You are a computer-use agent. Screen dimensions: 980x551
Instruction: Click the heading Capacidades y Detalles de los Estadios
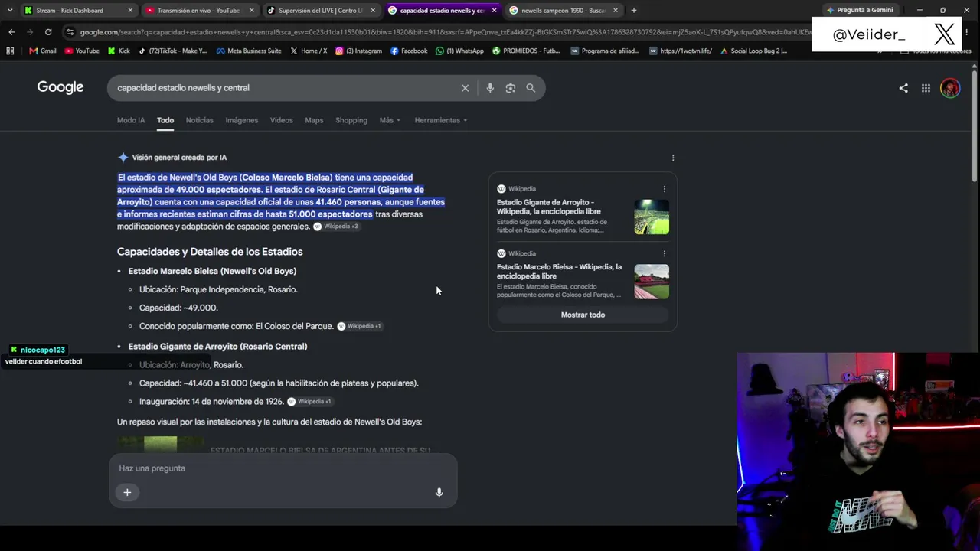tap(210, 252)
